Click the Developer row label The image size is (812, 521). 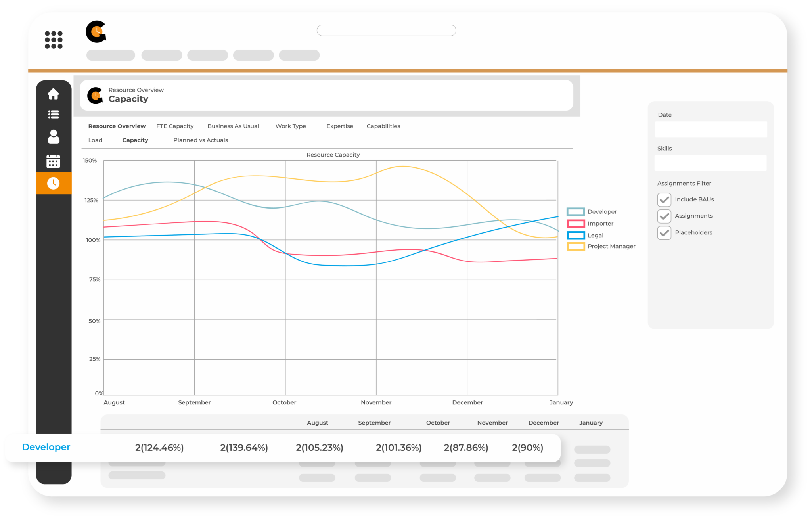46,447
